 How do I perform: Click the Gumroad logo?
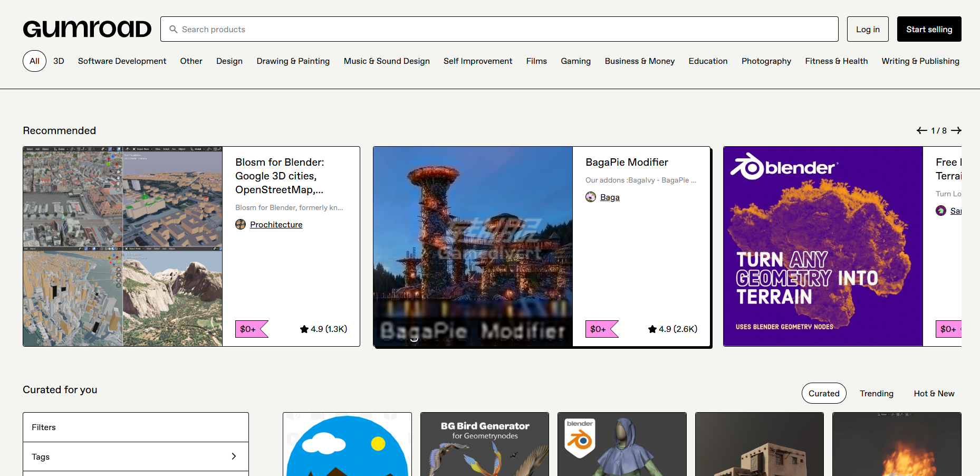(87, 29)
